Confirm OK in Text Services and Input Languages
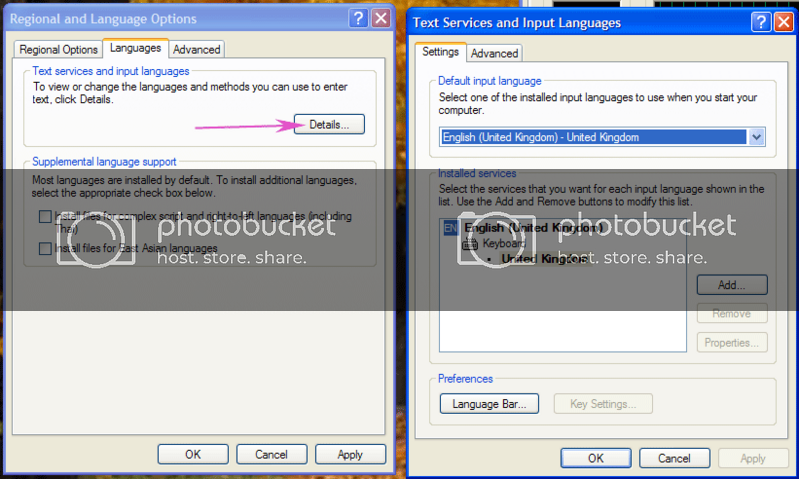799x479 pixels. tap(596, 458)
